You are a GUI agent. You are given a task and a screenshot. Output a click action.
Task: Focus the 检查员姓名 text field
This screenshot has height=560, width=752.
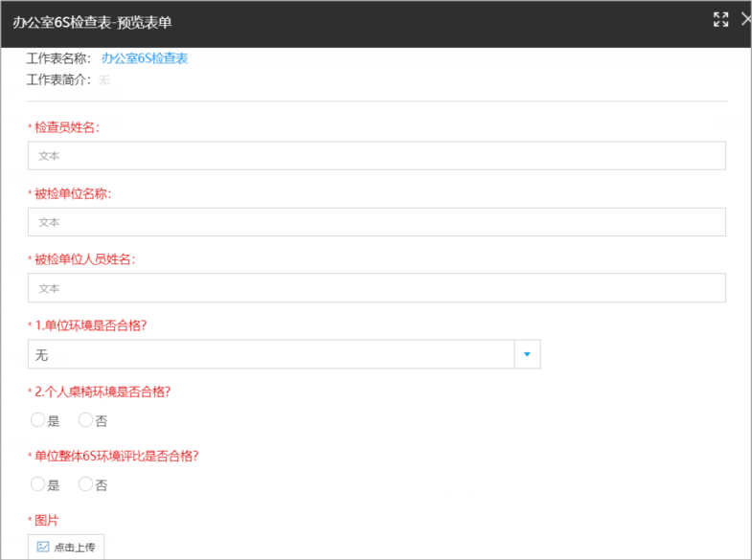click(x=376, y=156)
